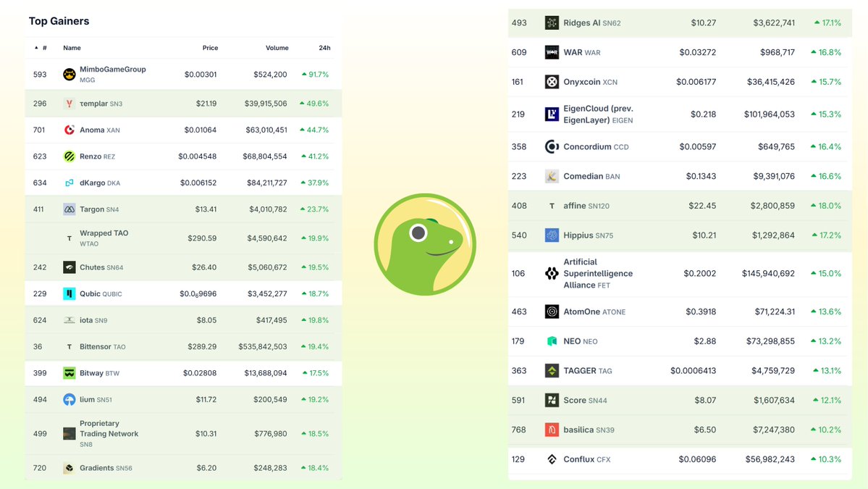
Task: Open the Artificial Superintelligence Alliance link
Action: [x=598, y=274]
